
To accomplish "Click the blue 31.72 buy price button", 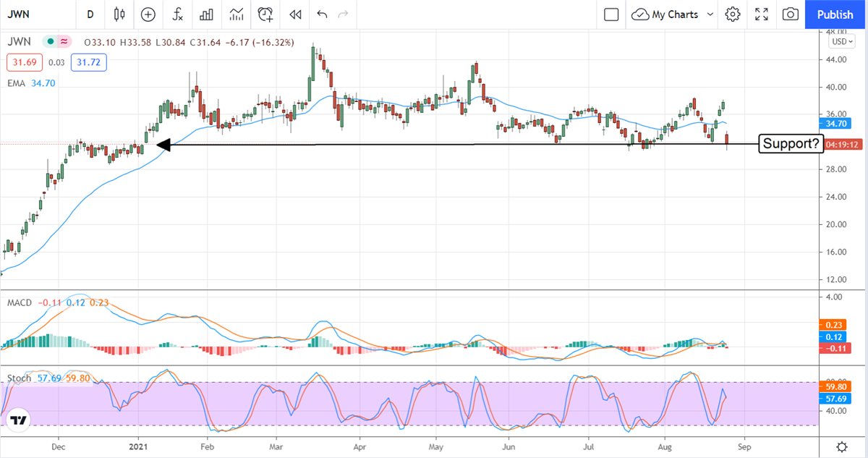I will tap(88, 63).
